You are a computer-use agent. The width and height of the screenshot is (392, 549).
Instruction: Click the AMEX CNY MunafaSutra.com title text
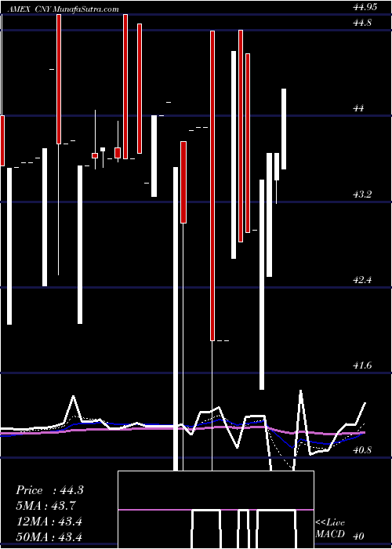[x=63, y=9]
